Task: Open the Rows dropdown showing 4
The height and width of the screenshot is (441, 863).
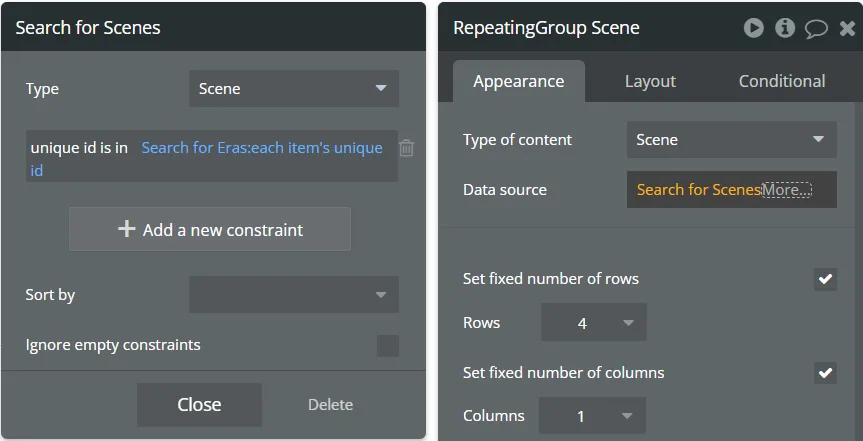Action: click(x=593, y=323)
